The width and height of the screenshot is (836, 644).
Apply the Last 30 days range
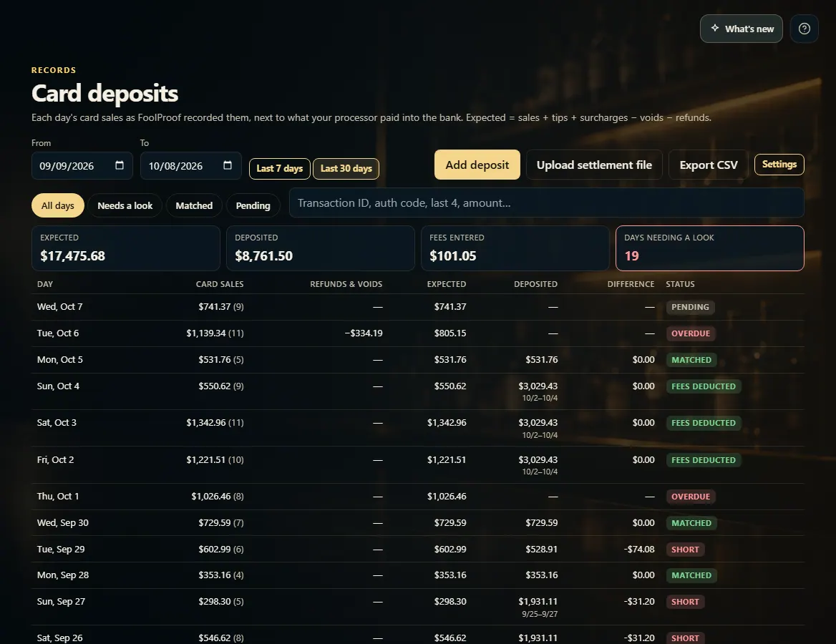point(346,168)
